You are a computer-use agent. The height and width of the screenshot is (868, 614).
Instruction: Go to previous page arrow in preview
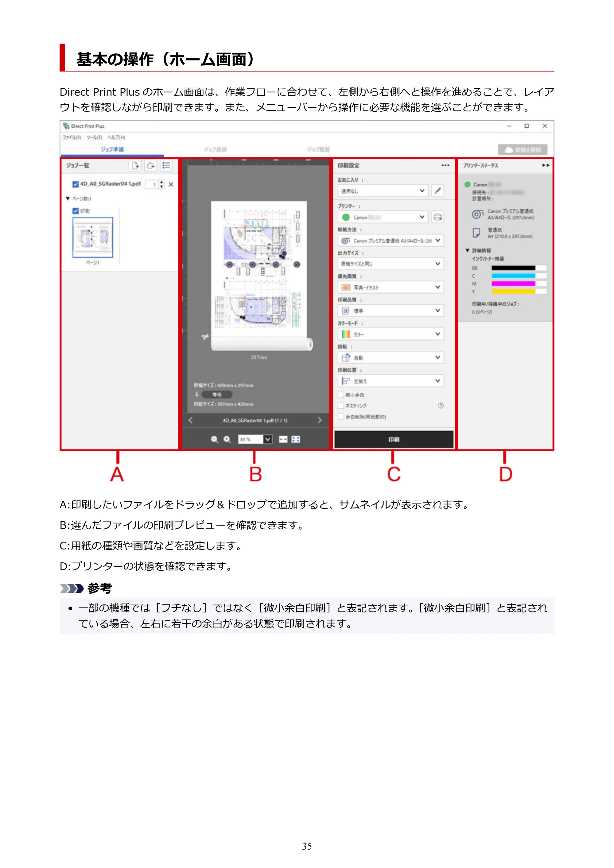tap(190, 420)
